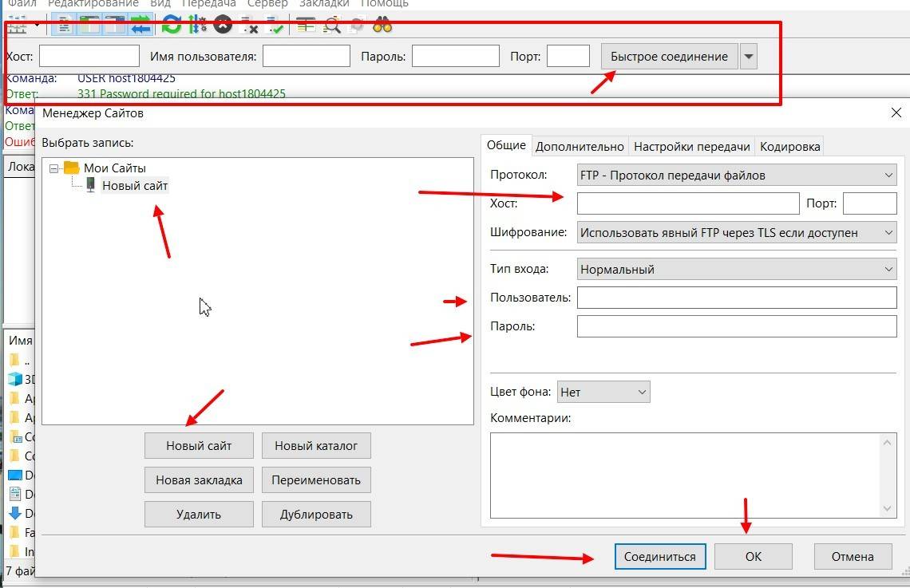Toggle the local directory tree icon

click(89, 26)
